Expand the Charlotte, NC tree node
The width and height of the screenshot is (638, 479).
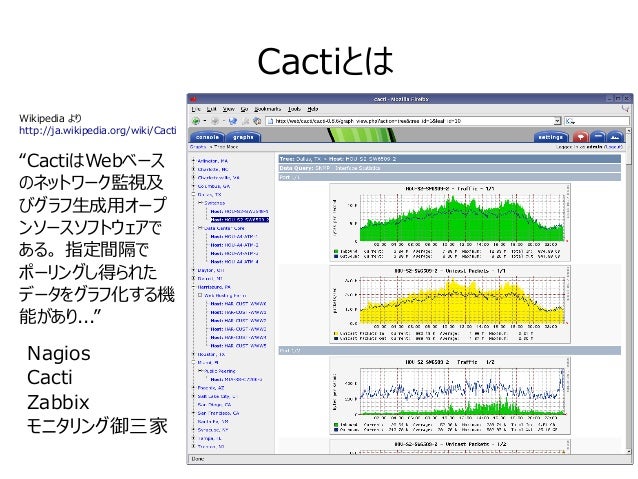[x=194, y=169]
